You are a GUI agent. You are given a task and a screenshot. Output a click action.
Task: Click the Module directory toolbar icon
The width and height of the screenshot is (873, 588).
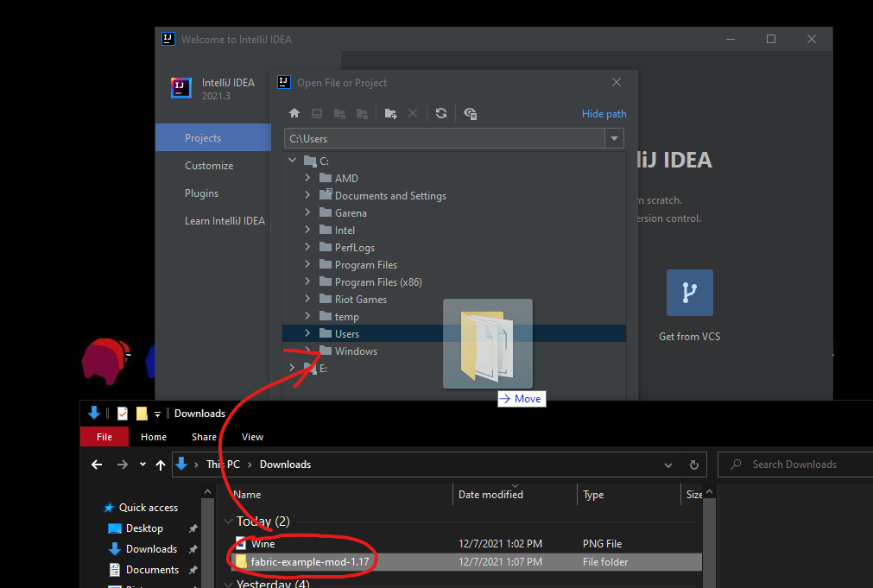click(362, 114)
